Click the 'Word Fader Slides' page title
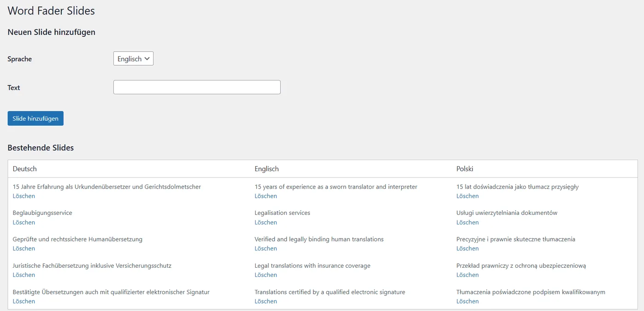This screenshot has width=644, height=311. 51,11
